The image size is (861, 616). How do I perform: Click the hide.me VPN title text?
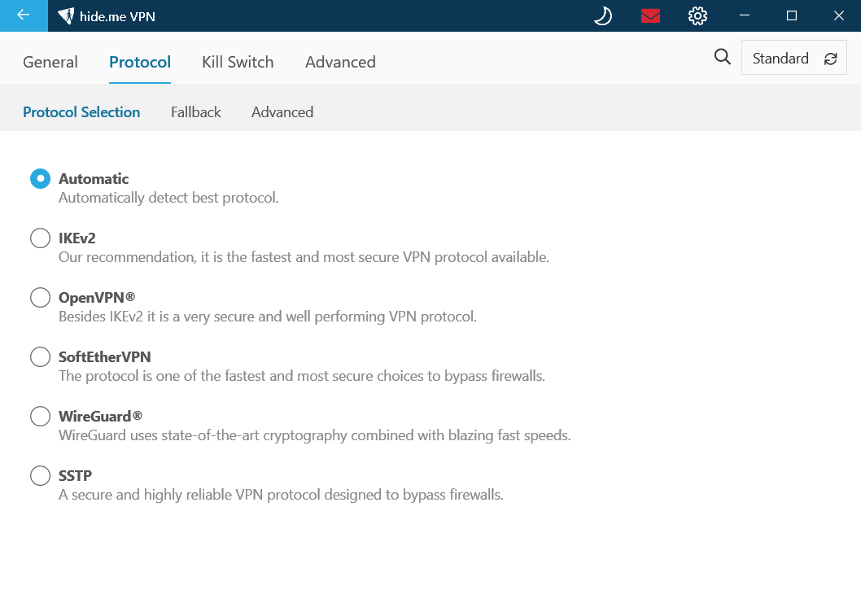tap(117, 16)
